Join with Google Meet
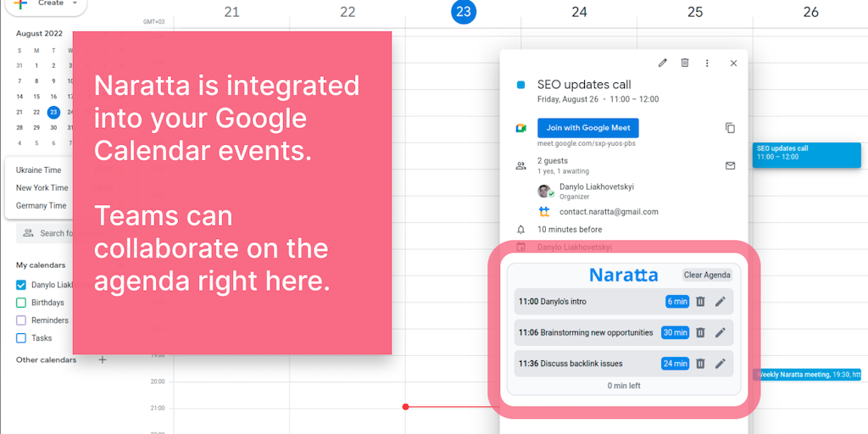868x434 pixels. 588,128
